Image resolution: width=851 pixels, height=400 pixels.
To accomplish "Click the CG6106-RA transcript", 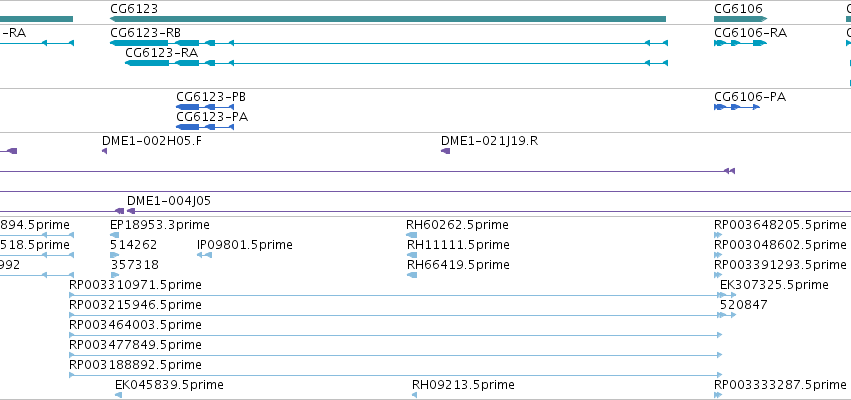I will [740, 43].
